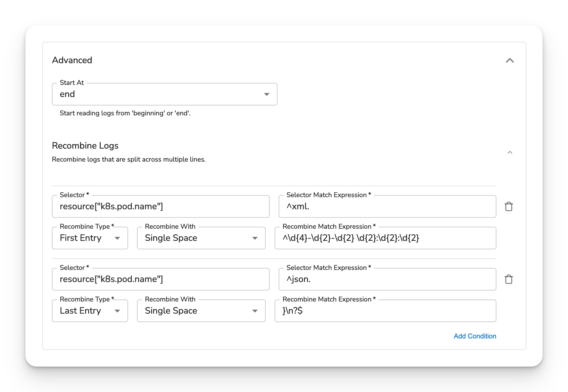Open the Start At dropdown
Viewport: 568px width, 392px height.
coord(267,94)
